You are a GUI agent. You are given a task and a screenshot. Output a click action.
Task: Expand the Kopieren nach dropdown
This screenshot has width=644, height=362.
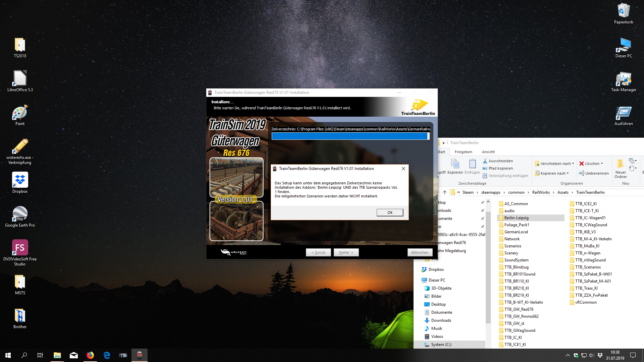click(568, 173)
